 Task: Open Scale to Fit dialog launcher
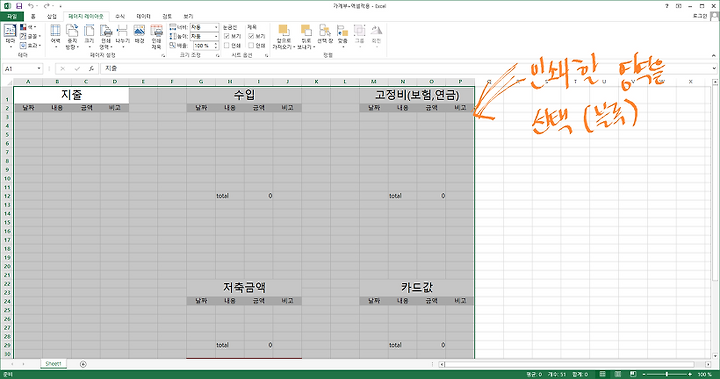[x=218, y=56]
